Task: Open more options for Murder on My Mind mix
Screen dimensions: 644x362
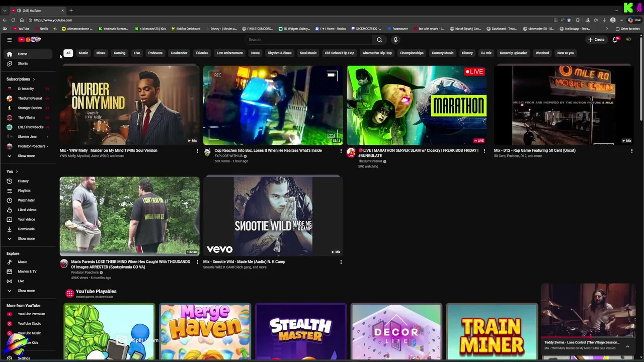Action: pos(197,151)
